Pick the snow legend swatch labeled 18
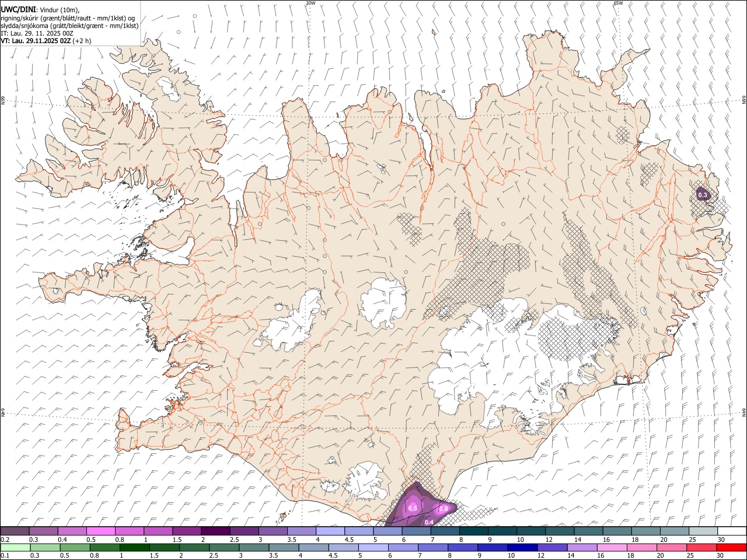This screenshot has height=560, width=747. [646, 531]
